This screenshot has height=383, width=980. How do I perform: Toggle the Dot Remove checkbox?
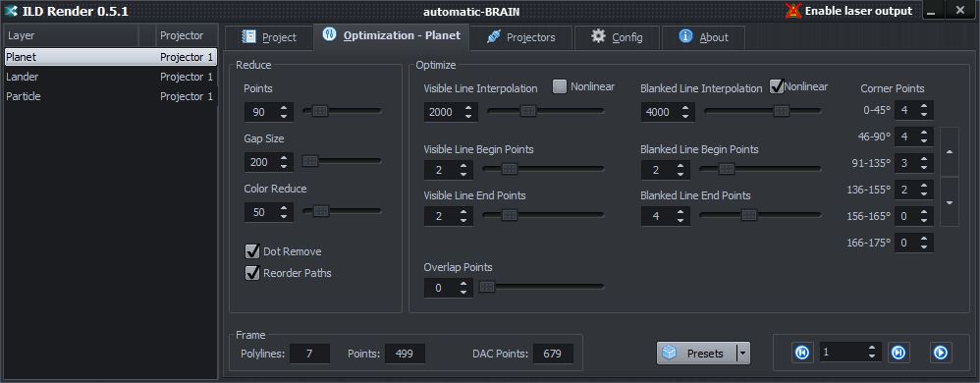(252, 251)
